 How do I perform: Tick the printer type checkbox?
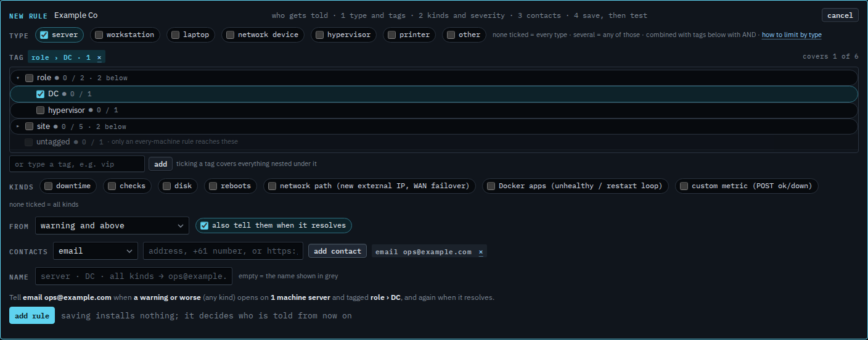(x=391, y=35)
